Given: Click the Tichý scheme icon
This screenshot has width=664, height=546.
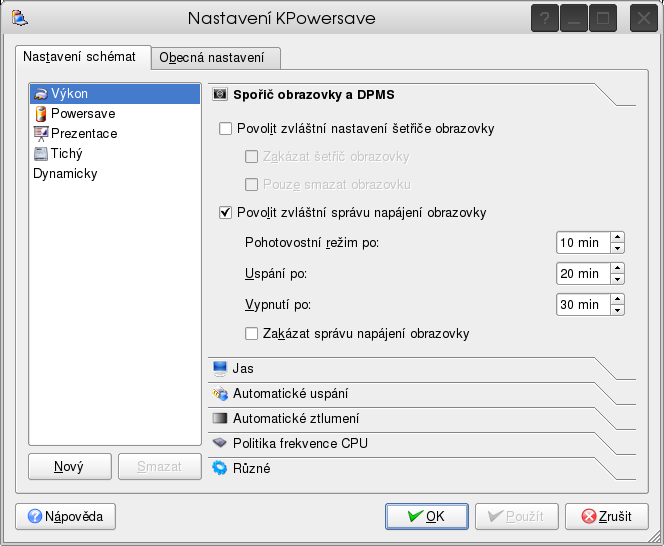Looking at the screenshot, I should (41, 153).
